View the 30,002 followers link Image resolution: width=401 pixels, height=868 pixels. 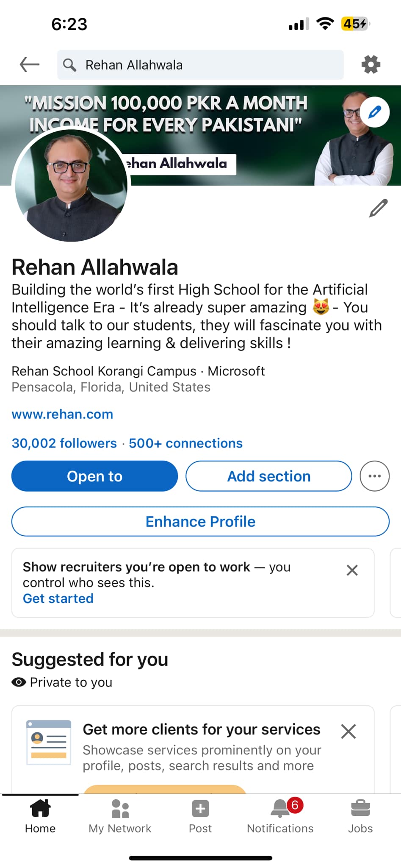(64, 443)
